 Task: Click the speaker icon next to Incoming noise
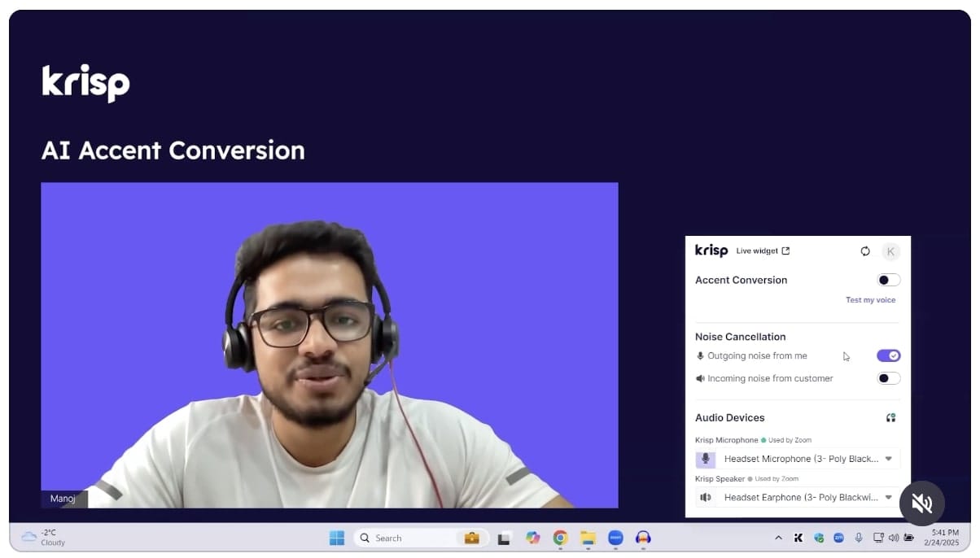click(700, 378)
